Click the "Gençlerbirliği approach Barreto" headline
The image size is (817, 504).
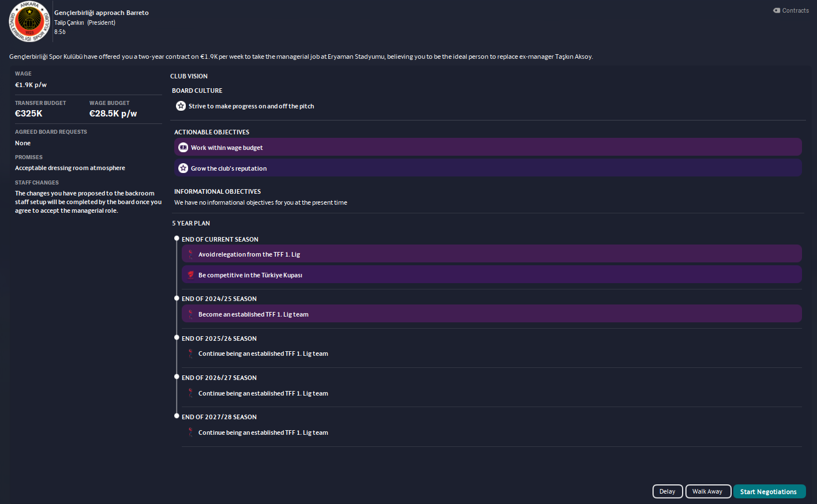(x=102, y=13)
